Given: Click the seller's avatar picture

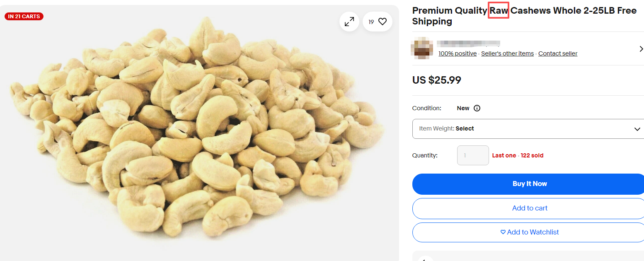Looking at the screenshot, I should [x=421, y=48].
